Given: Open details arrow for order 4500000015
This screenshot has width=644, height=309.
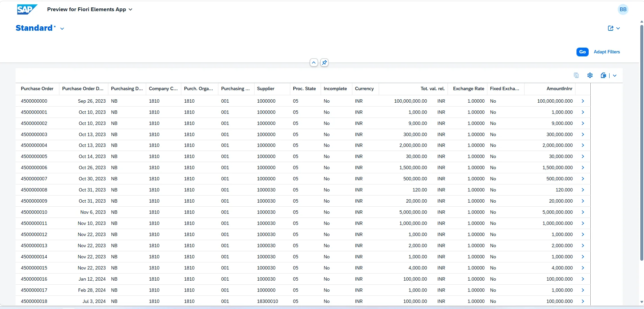Looking at the screenshot, I should pos(583,268).
